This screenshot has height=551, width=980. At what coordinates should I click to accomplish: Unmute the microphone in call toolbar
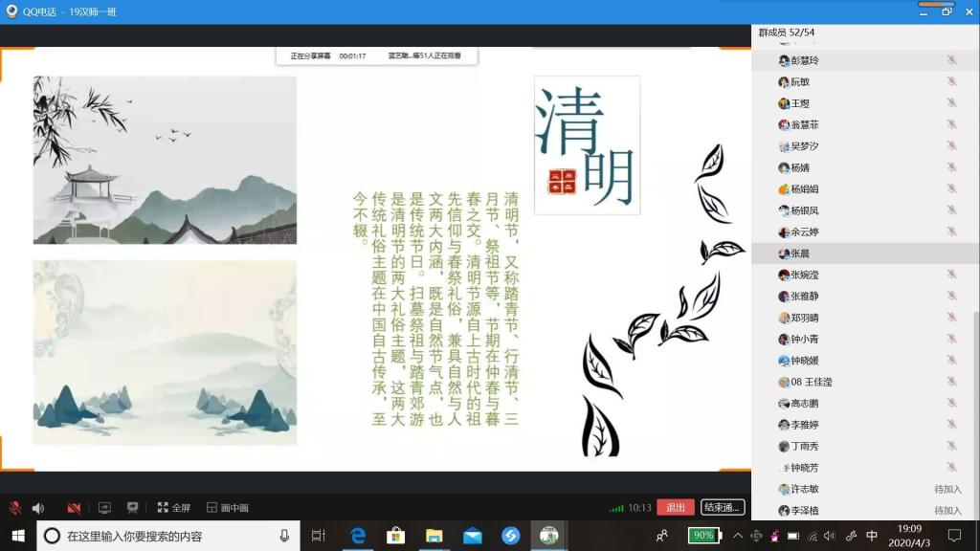coord(15,508)
